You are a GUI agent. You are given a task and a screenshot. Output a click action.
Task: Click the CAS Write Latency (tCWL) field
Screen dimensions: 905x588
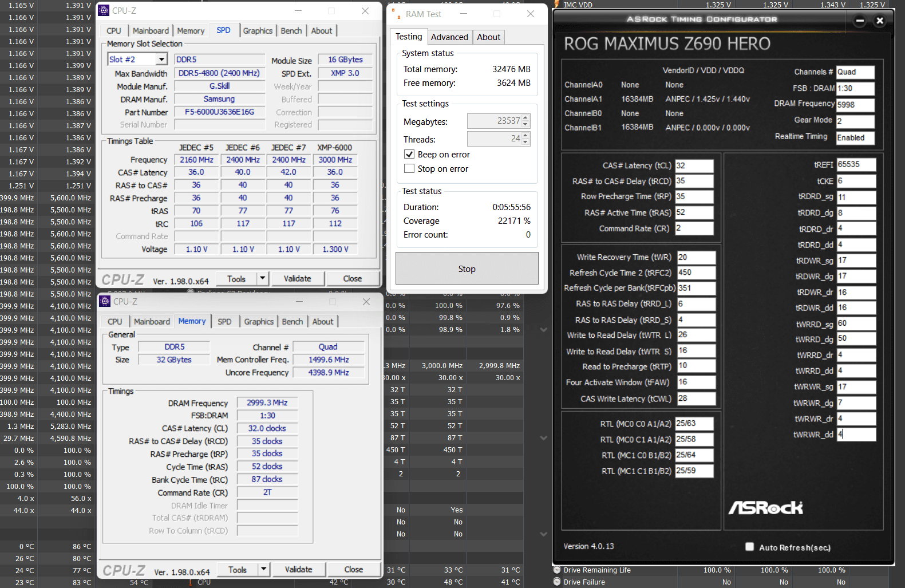coord(697,398)
